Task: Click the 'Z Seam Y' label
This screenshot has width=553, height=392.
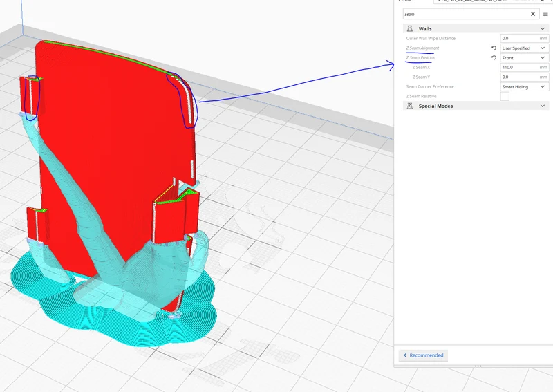Action: tap(421, 77)
